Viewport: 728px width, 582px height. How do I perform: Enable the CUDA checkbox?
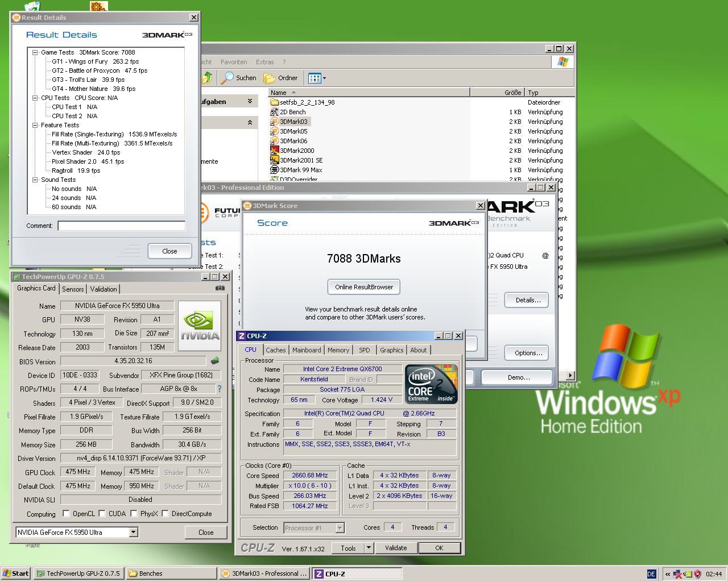pyautogui.click(x=102, y=514)
